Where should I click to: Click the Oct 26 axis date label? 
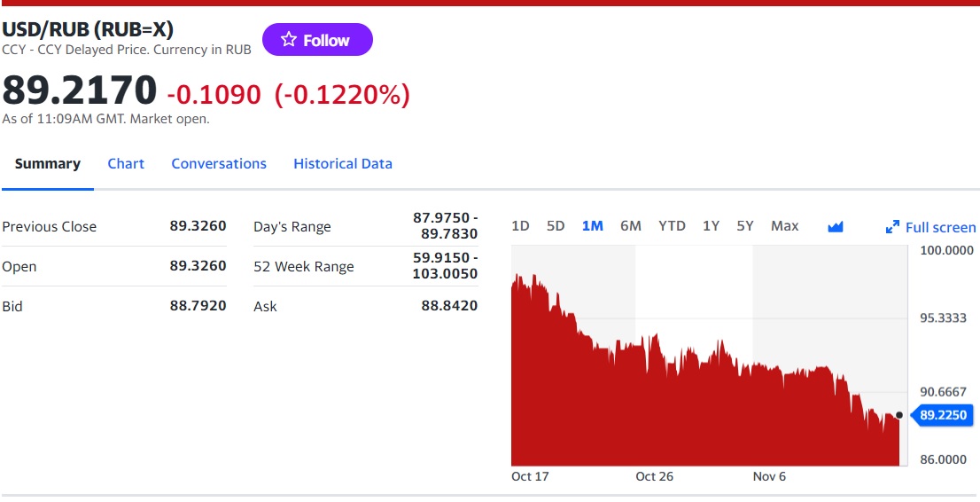[655, 476]
